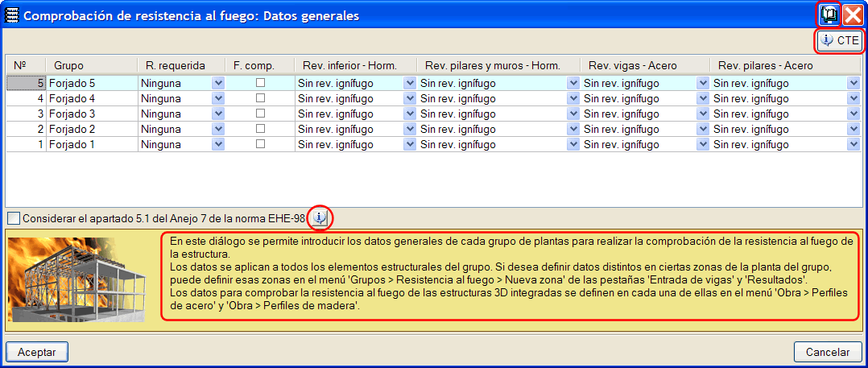Check Considerar el apartado 5.1 EHE-98 option
The image size is (868, 368).
point(15,218)
